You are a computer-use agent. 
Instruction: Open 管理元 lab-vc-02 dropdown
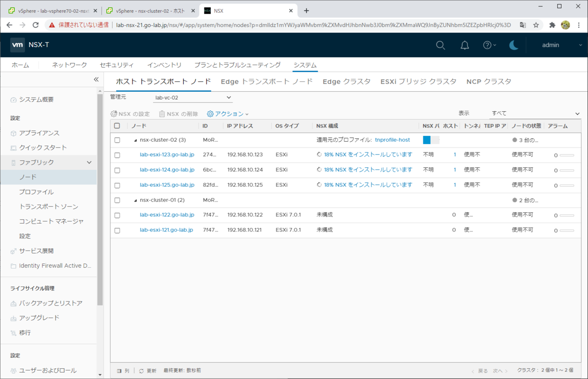point(192,98)
